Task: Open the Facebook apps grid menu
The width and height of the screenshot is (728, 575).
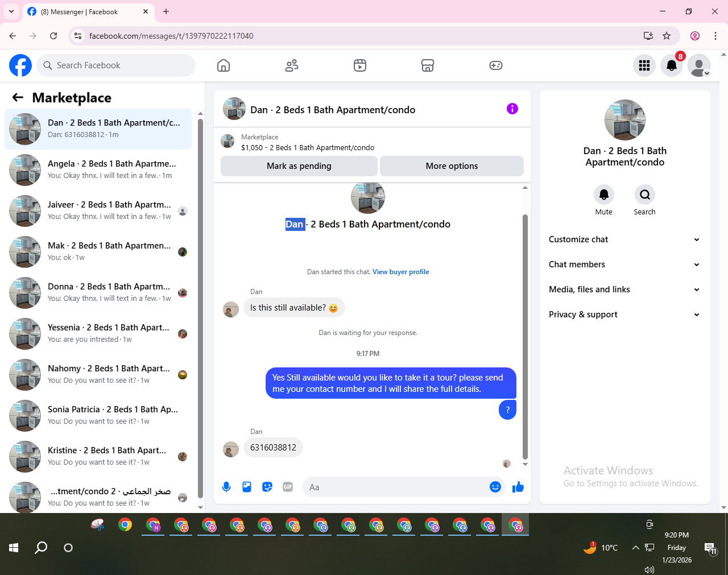Action: point(644,65)
